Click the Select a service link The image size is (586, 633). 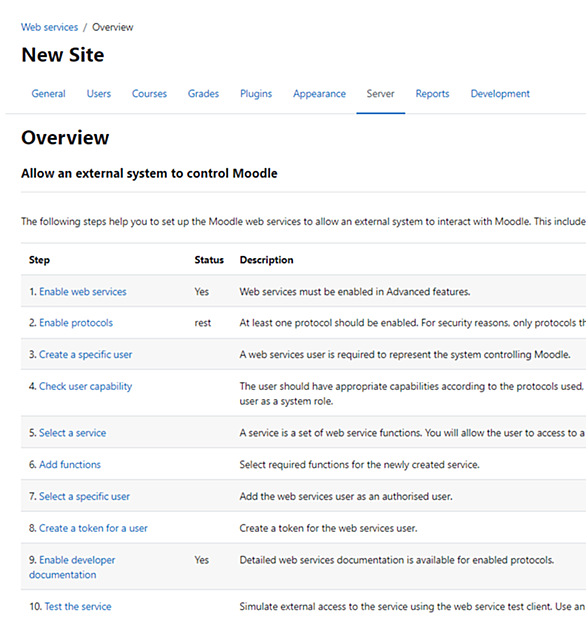coord(73,433)
